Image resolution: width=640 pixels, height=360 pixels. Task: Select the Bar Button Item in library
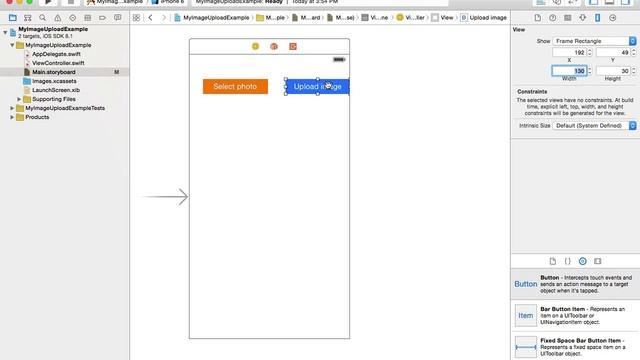point(575,316)
